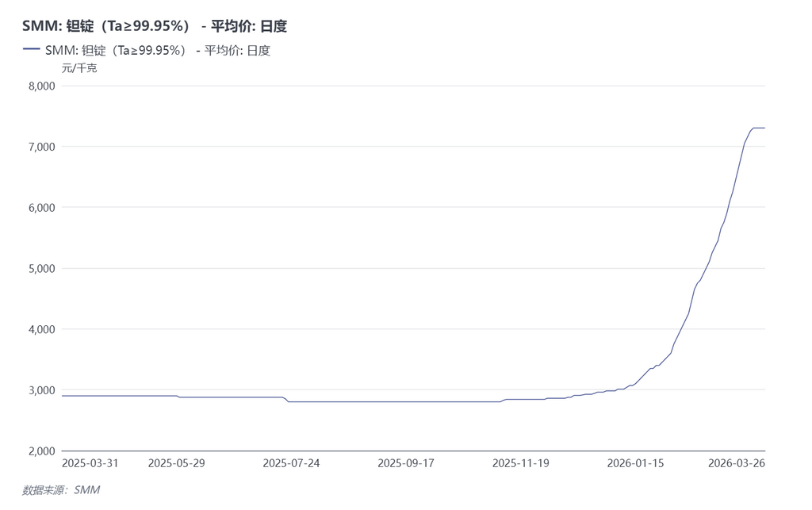This screenshot has height=510, width=812.
Task: Pick the 2025-11-19 x-axis date label
Action: pyautogui.click(x=521, y=463)
